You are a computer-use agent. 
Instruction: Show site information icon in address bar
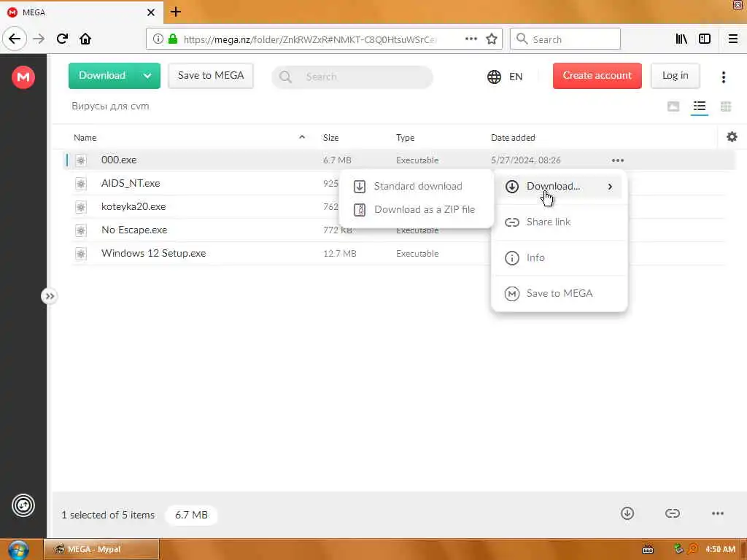pyautogui.click(x=158, y=39)
